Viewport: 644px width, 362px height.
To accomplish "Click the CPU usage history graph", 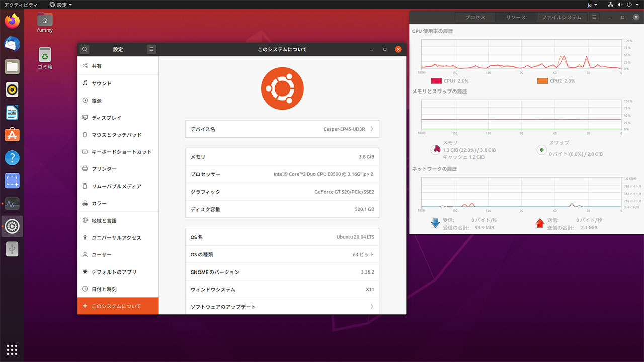I will tap(521, 54).
